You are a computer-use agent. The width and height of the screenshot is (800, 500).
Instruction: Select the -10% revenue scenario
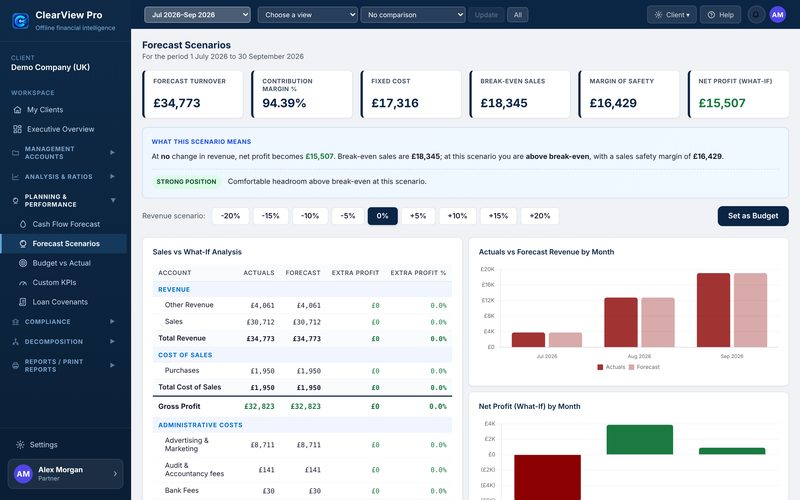[x=310, y=216]
